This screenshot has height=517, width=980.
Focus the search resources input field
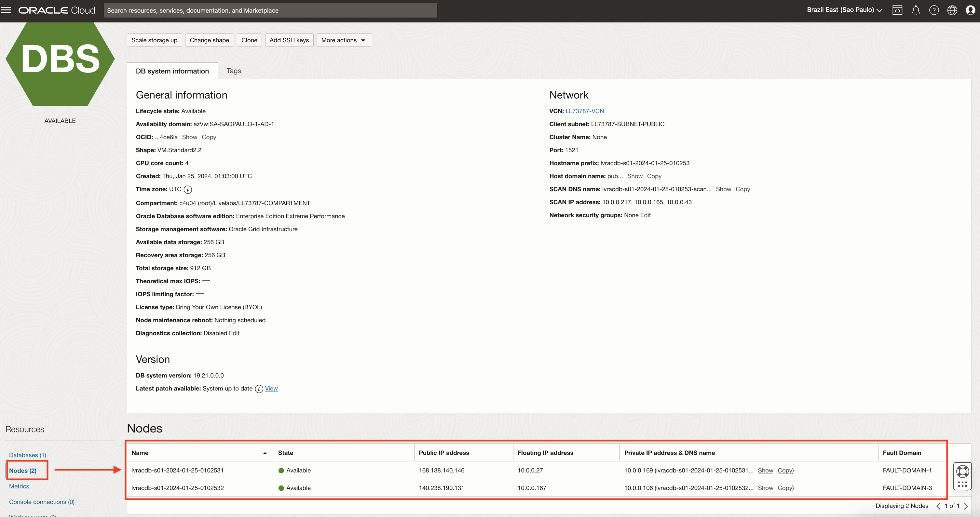pyautogui.click(x=270, y=10)
